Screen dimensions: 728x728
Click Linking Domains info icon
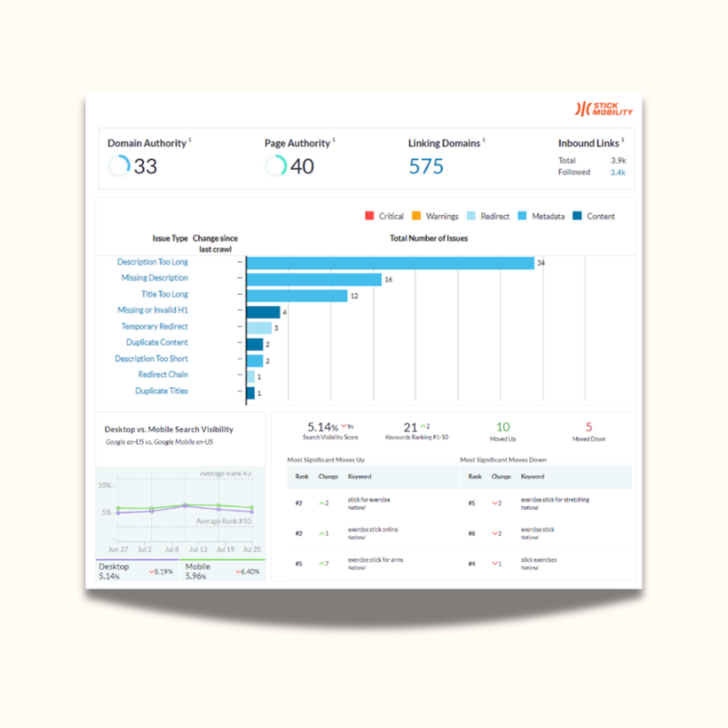484,140
